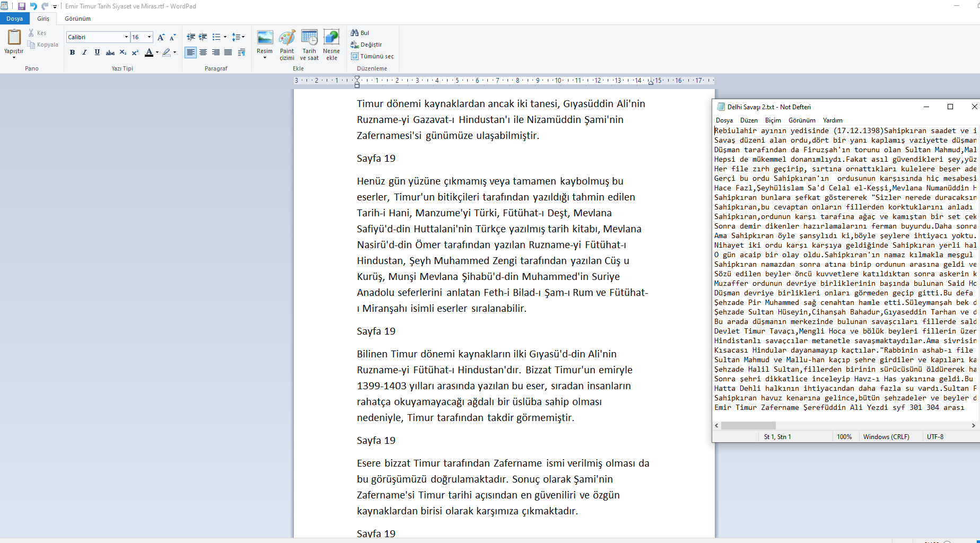This screenshot has width=980, height=543.
Task: Click the notepad icon in Delhi Savaşı title bar
Action: [721, 107]
